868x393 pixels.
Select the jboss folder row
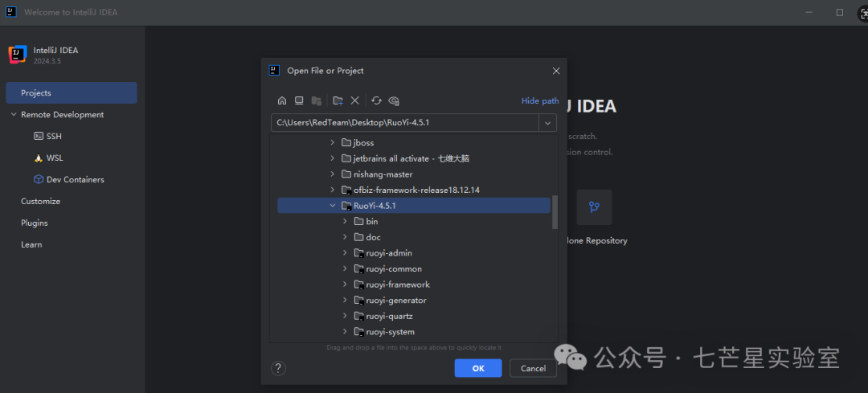414,143
